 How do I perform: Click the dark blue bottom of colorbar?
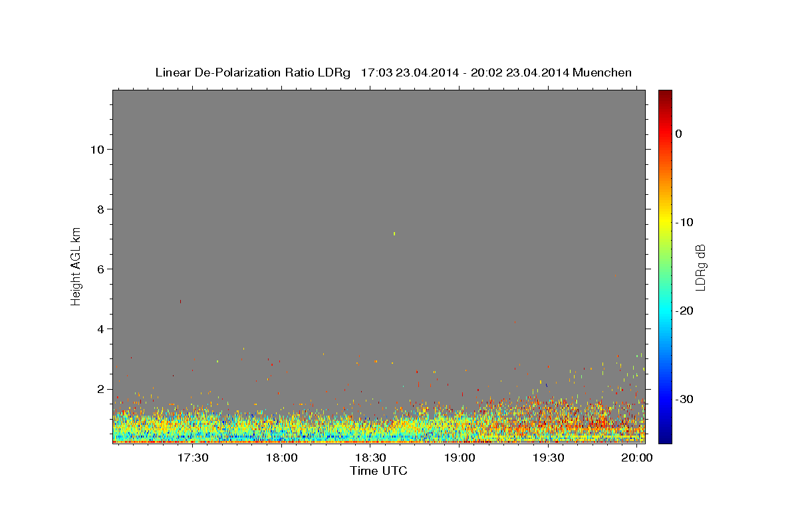(665, 438)
